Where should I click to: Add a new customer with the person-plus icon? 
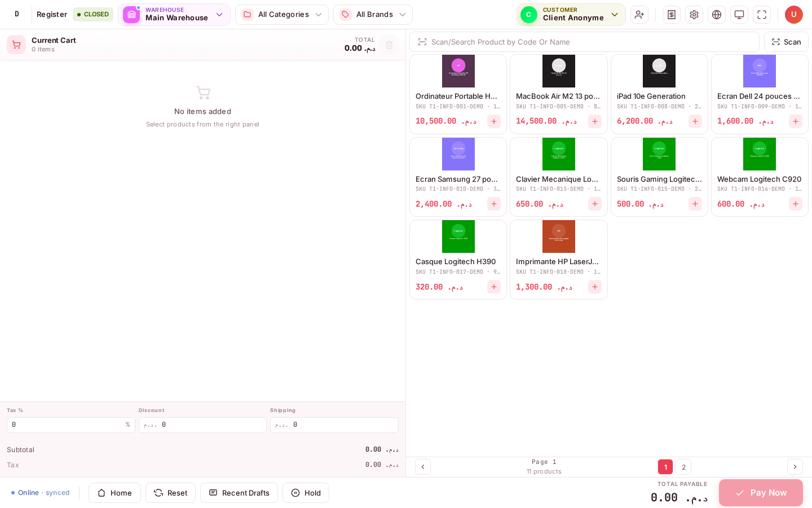pyautogui.click(x=639, y=15)
